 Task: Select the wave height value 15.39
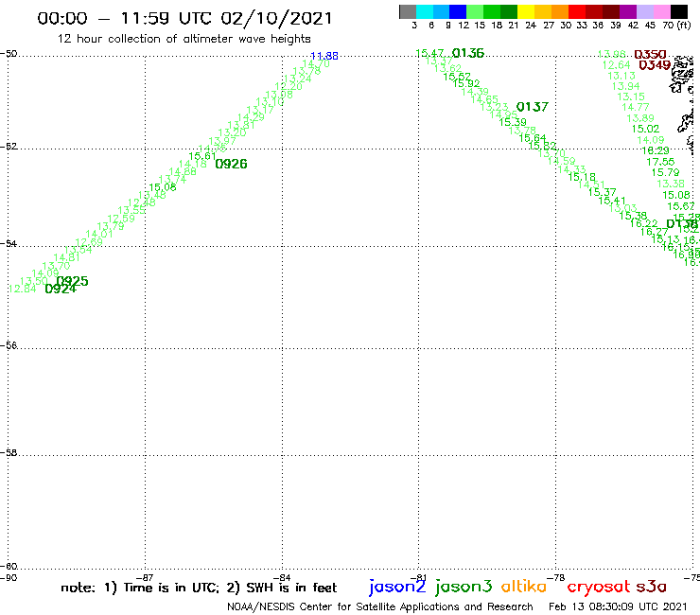tap(513, 122)
